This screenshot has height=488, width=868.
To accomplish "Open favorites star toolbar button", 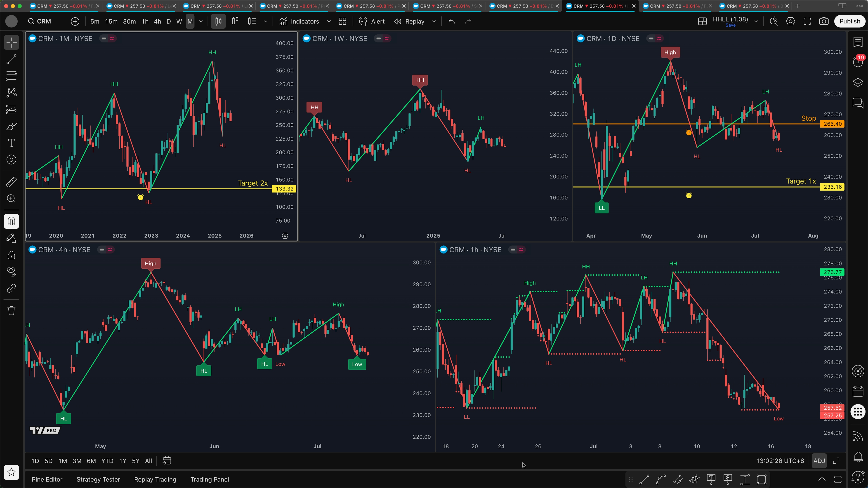I will [x=12, y=472].
